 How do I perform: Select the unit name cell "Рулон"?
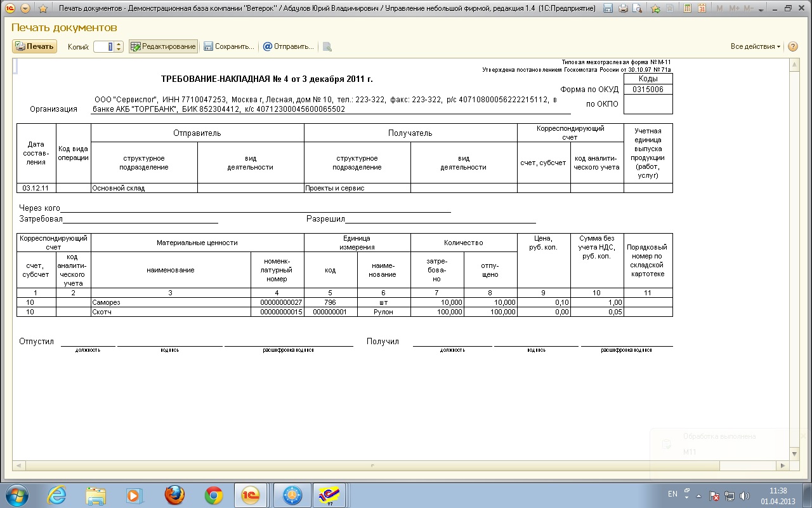[x=384, y=312]
